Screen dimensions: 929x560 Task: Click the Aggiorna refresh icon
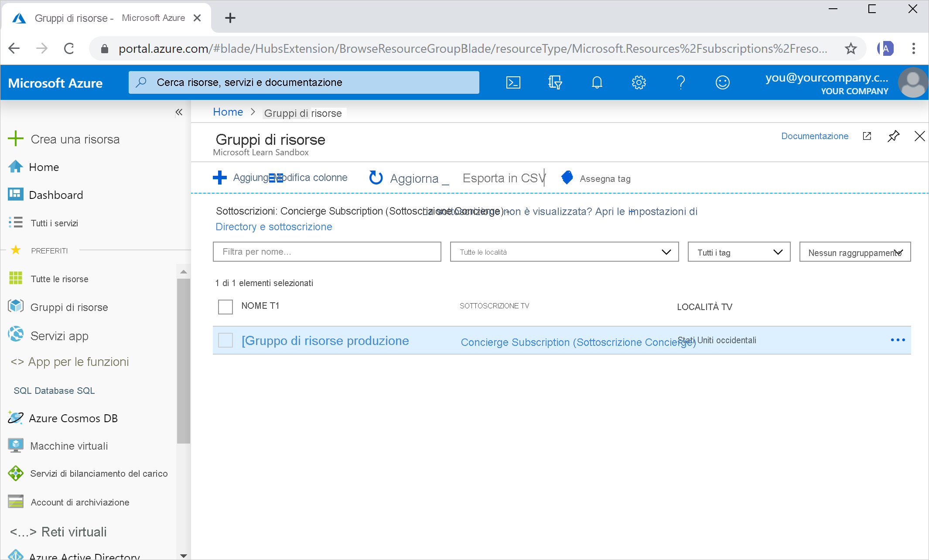coord(376,178)
